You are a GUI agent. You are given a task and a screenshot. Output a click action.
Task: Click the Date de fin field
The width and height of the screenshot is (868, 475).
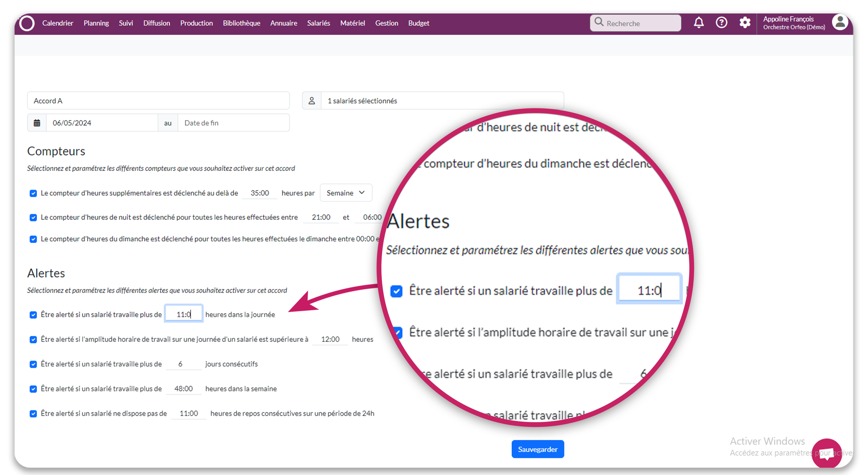(x=234, y=123)
